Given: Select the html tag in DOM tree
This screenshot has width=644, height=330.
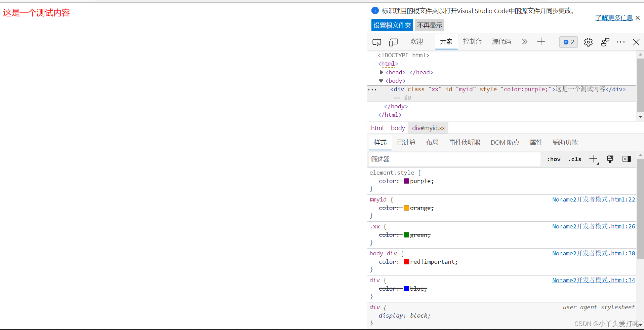Looking at the screenshot, I should tap(388, 64).
